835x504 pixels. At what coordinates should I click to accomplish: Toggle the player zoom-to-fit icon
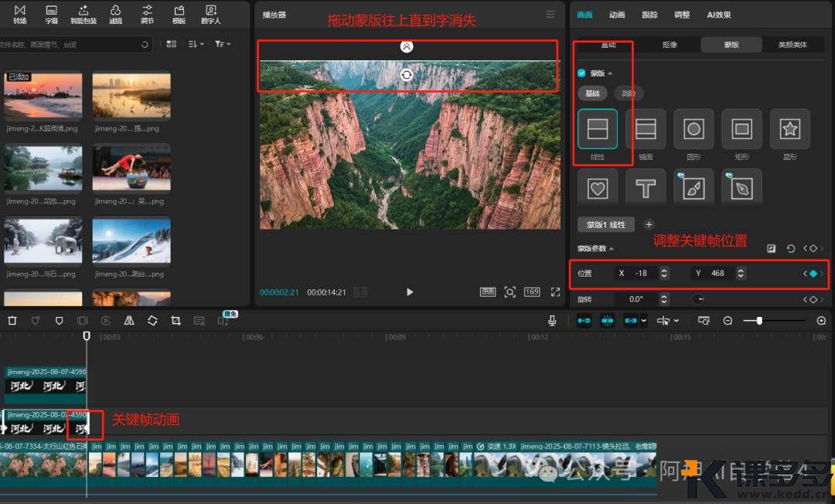click(x=510, y=291)
